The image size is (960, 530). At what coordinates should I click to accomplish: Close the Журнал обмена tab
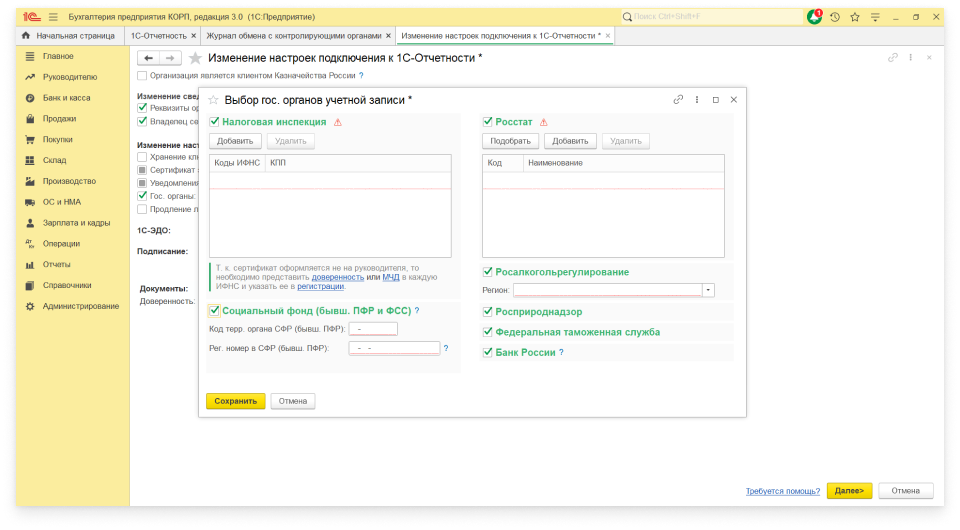388,36
